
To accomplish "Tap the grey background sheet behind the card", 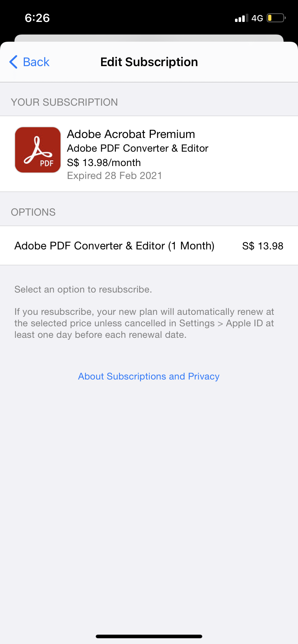I will click(149, 38).
